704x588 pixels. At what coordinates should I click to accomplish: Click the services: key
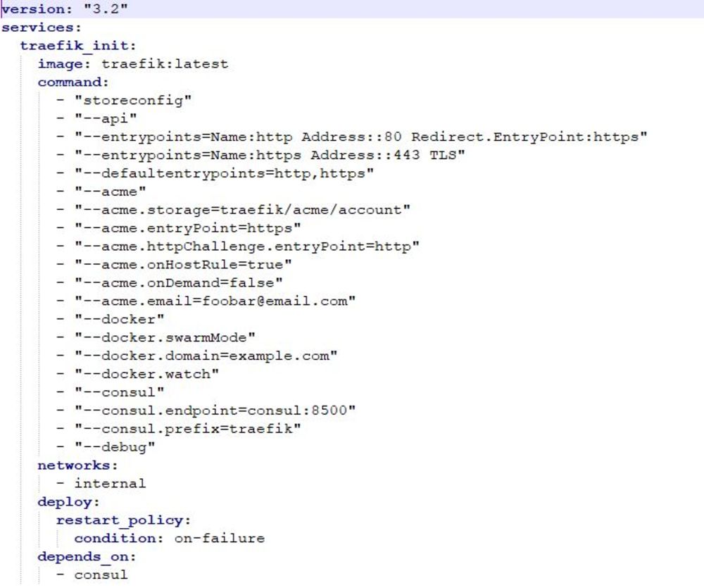[x=42, y=27]
